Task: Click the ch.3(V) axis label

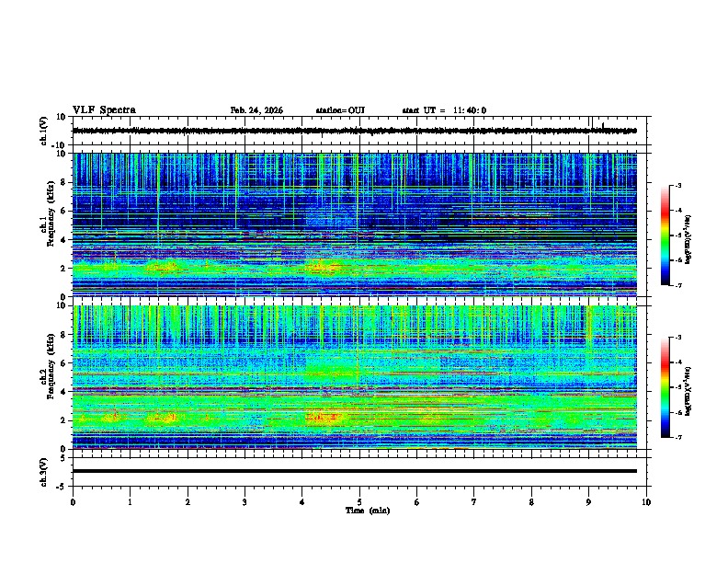Action: pos(44,472)
